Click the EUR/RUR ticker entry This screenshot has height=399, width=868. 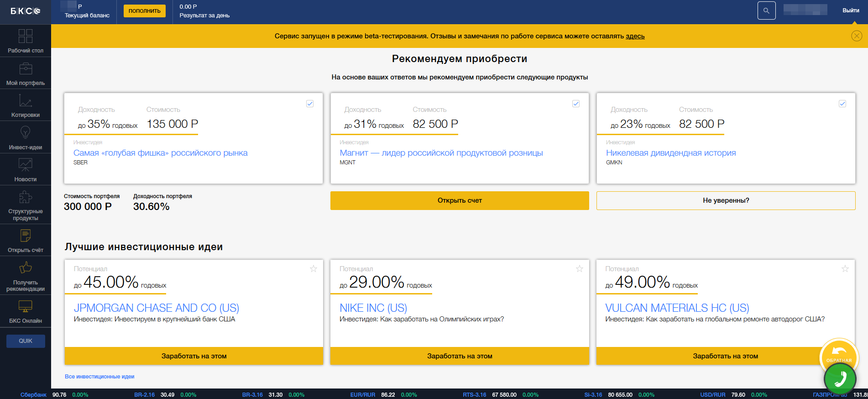click(363, 395)
